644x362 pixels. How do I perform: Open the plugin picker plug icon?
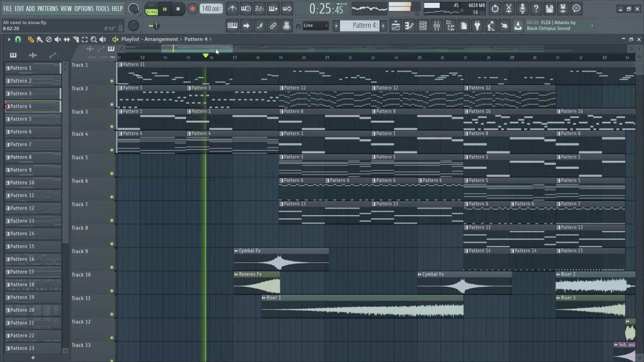pyautogui.click(x=477, y=26)
